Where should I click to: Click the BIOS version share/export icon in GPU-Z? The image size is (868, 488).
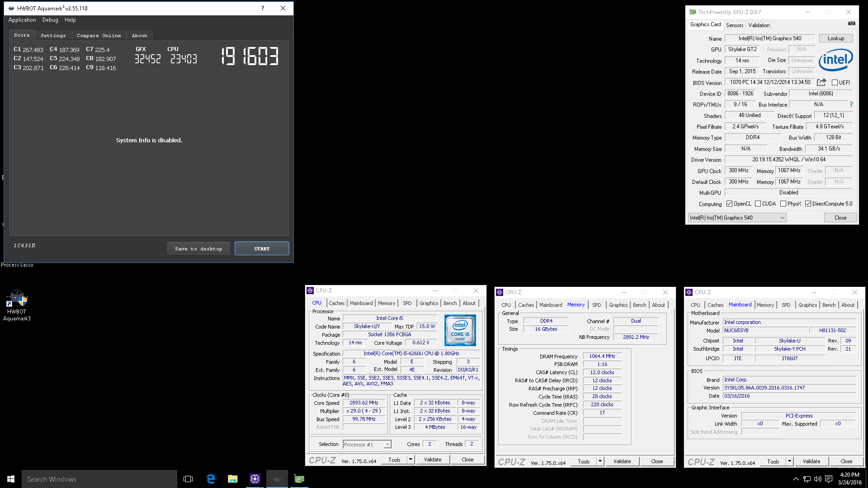click(821, 82)
